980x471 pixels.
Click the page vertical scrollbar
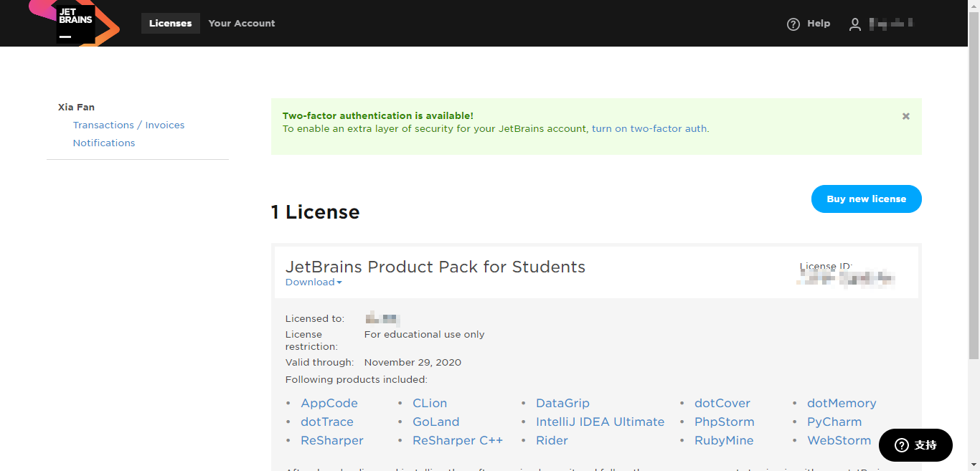coord(974,179)
